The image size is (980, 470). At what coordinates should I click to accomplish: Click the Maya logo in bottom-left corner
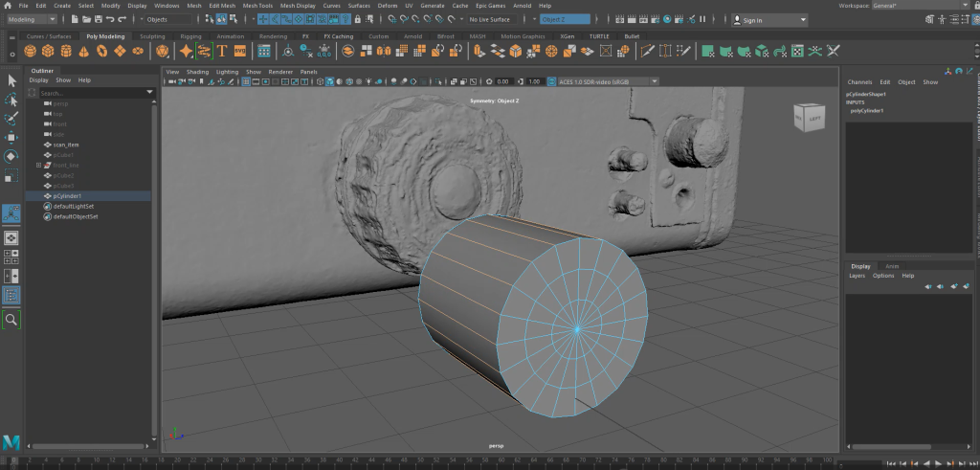click(x=11, y=442)
